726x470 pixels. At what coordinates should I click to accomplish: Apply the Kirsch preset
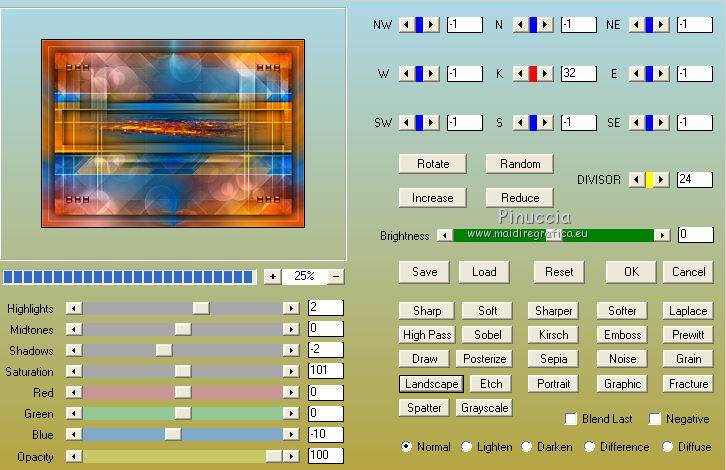click(553, 335)
